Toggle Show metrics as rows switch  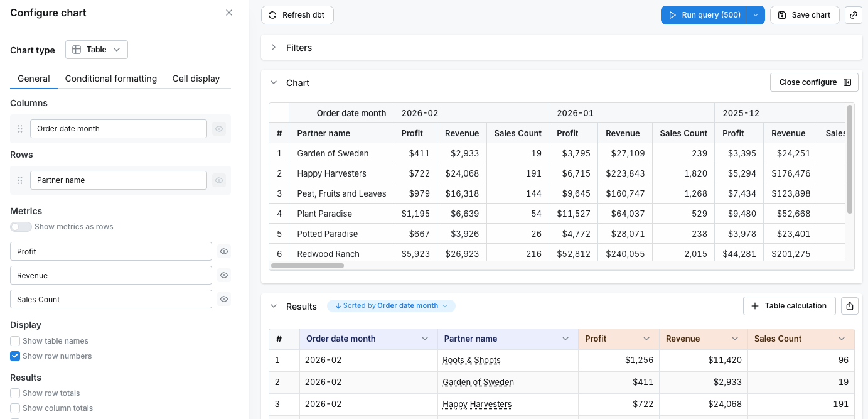(x=21, y=227)
